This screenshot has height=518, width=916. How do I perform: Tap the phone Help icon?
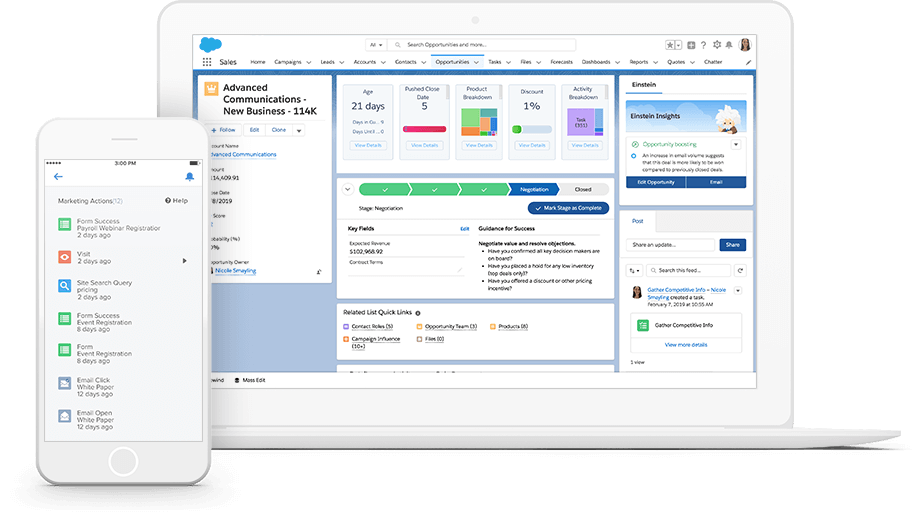(168, 200)
